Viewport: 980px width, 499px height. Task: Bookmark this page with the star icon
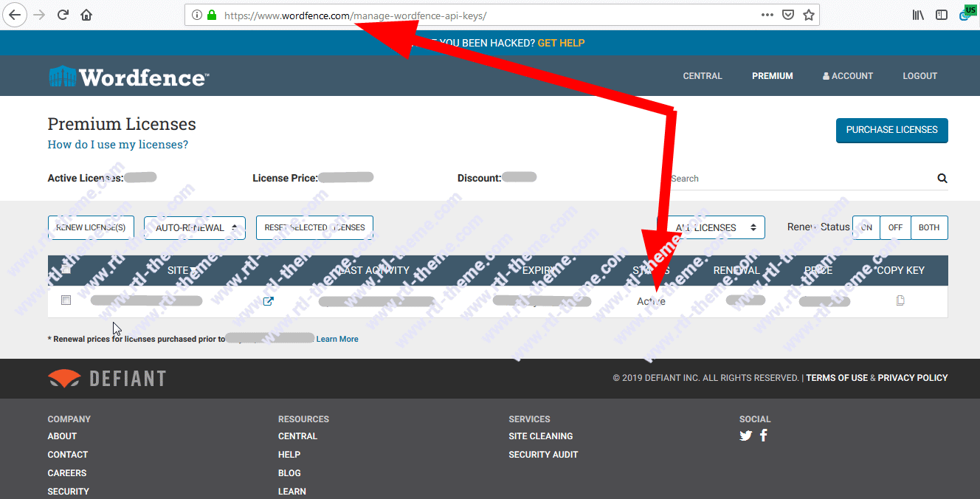(x=809, y=15)
